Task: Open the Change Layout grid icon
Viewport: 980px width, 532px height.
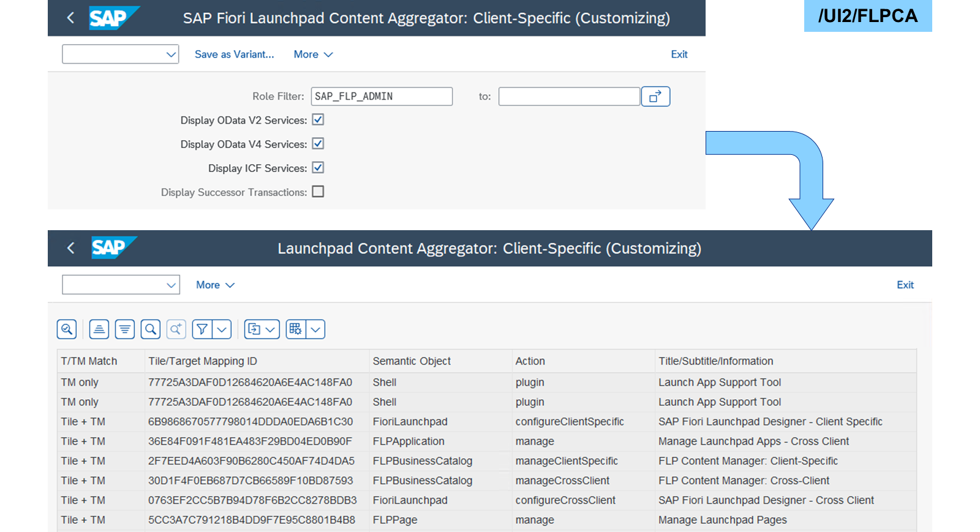Action: (296, 329)
